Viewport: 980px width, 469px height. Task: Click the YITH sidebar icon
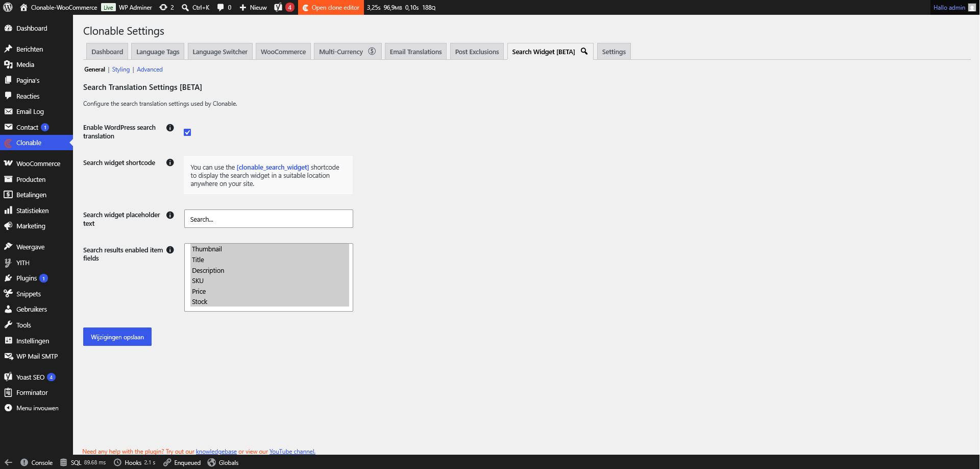click(x=8, y=263)
